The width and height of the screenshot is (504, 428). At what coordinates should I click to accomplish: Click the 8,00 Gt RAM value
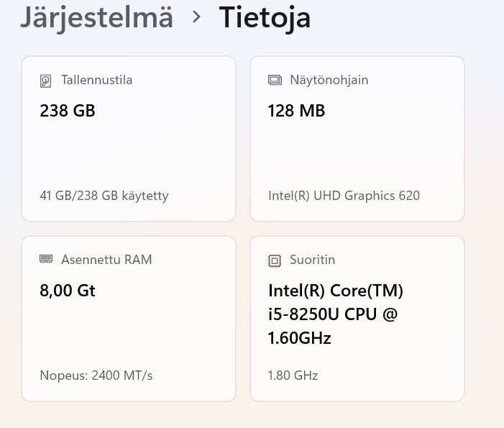click(x=68, y=291)
